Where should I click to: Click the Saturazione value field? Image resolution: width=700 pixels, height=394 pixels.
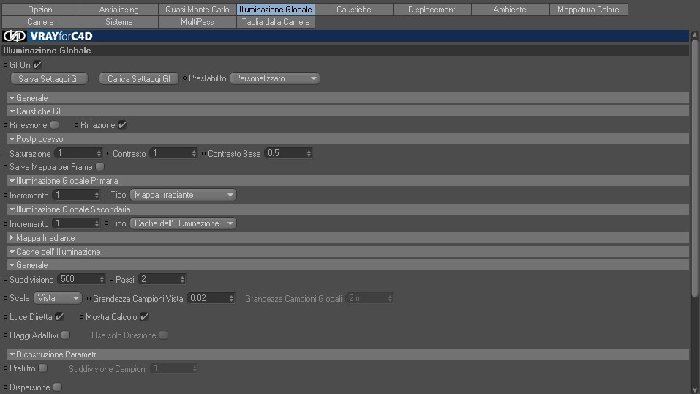78,153
